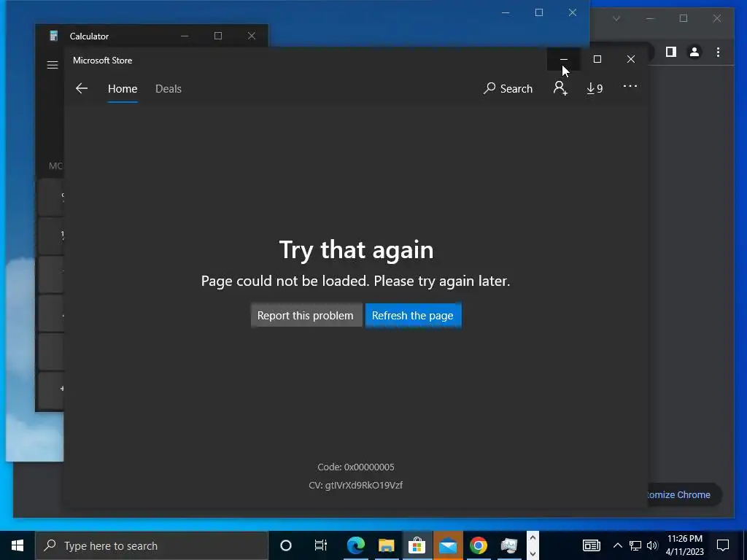This screenshot has width=747, height=560.
Task: Close the Microsoft Store window
Action: (631, 59)
